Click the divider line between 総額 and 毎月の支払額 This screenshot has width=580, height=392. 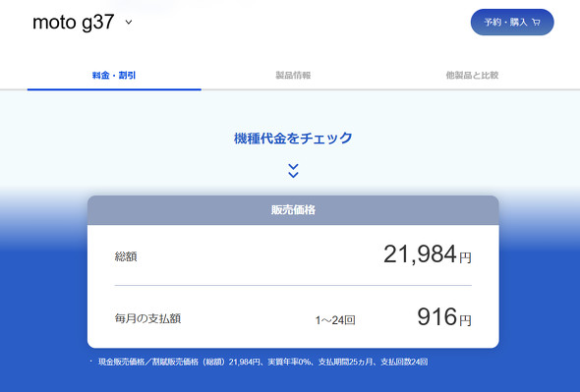coord(293,285)
